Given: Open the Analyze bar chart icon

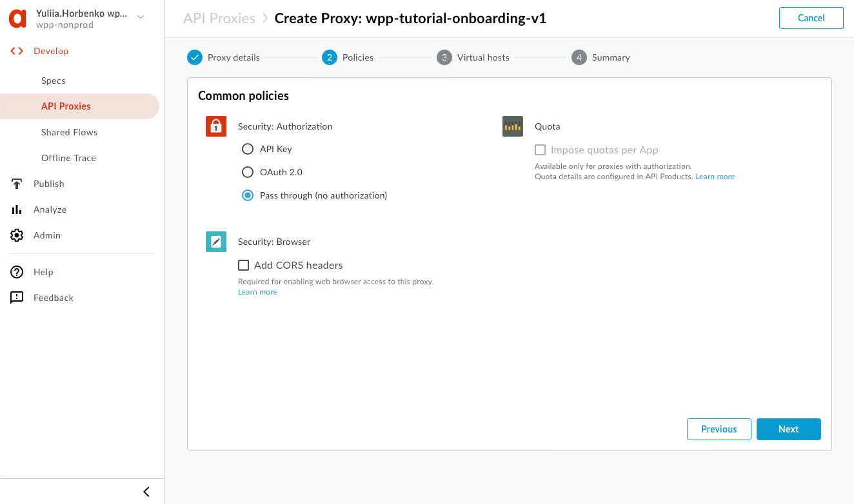Looking at the screenshot, I should point(17,209).
